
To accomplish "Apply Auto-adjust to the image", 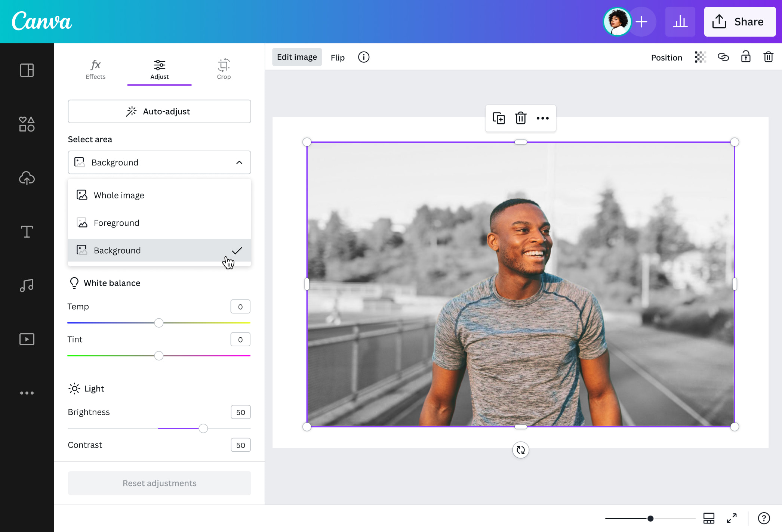I will coord(159,111).
